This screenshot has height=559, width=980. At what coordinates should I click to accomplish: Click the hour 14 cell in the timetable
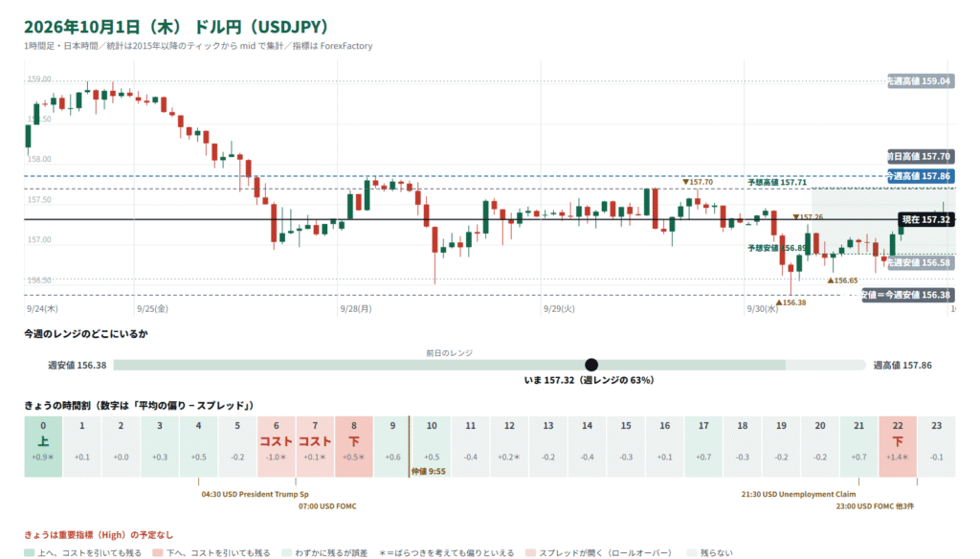click(587, 446)
